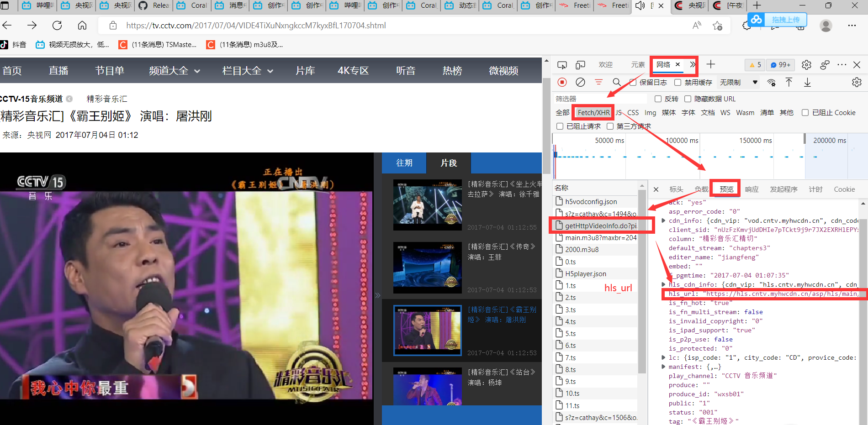Go to 直播 in site navigation
Viewport: 868px width, 425px height.
pos(58,71)
